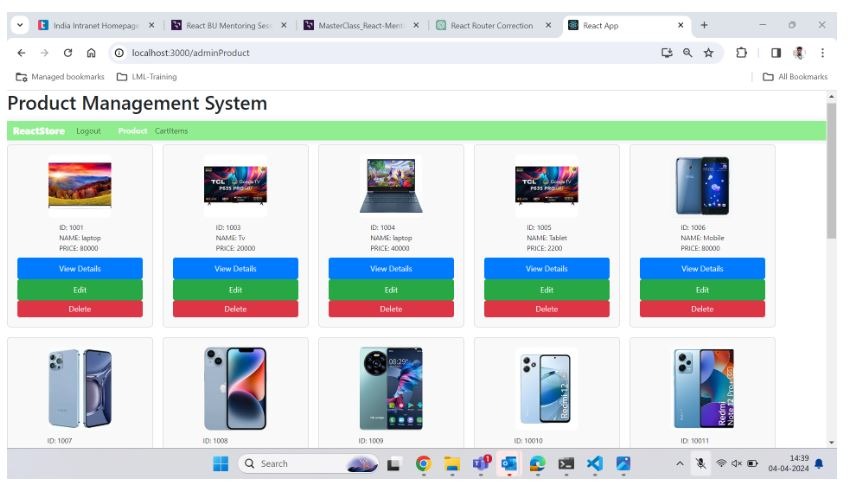Open the Product nav link
This screenshot has width=860, height=504.
point(132,132)
